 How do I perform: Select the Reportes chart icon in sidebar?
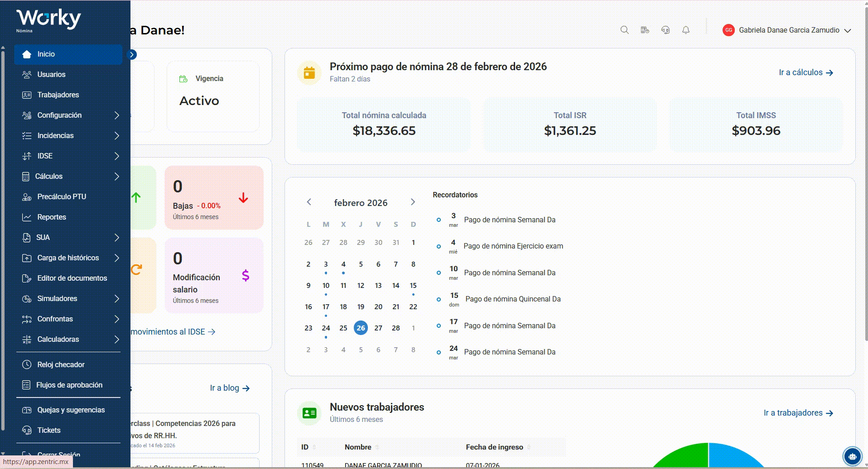coord(27,217)
